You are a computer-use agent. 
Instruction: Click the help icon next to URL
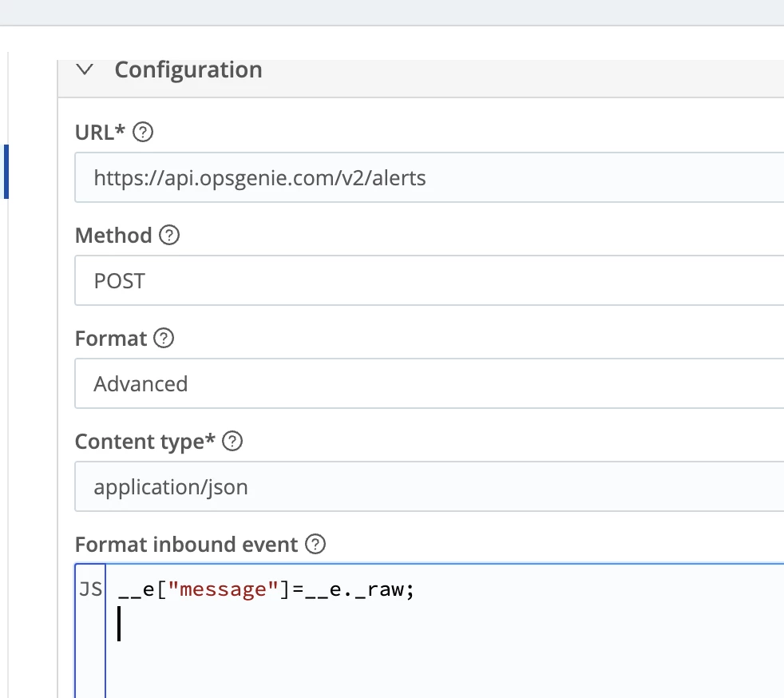point(143,132)
